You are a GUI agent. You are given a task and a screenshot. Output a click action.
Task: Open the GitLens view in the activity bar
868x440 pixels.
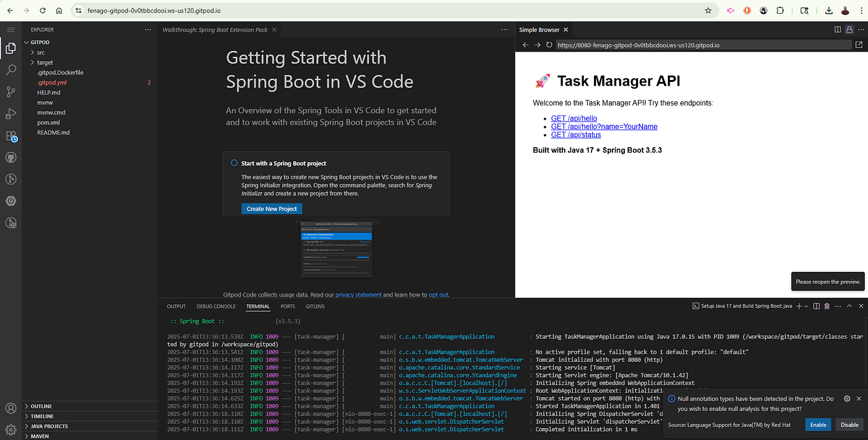[x=11, y=179]
